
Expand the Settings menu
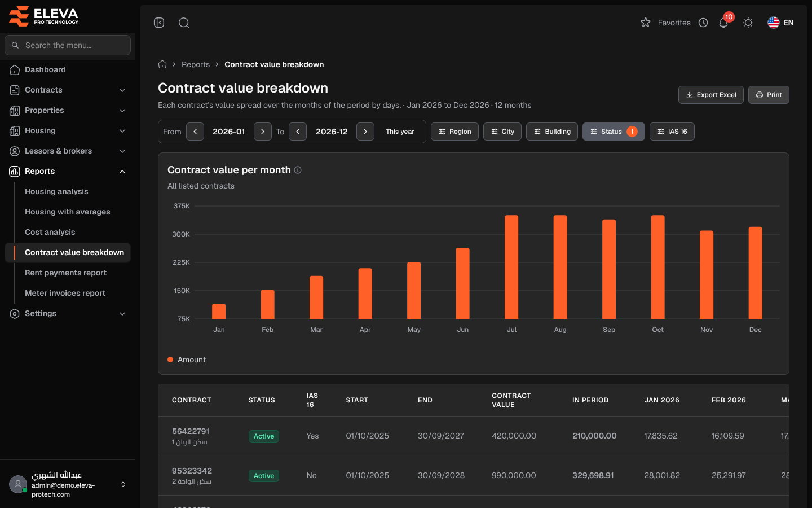point(68,313)
